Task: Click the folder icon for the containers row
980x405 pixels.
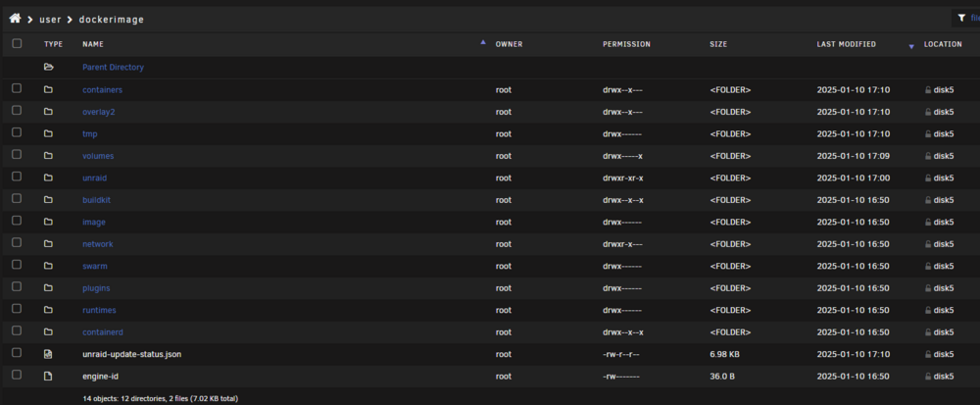Action: coord(48,89)
